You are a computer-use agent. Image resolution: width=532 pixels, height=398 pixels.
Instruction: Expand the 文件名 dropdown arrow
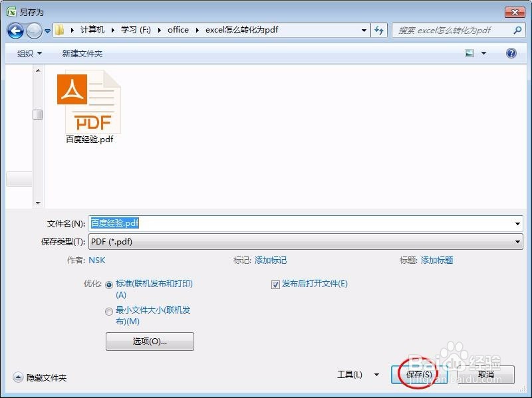pyautogui.click(x=519, y=223)
